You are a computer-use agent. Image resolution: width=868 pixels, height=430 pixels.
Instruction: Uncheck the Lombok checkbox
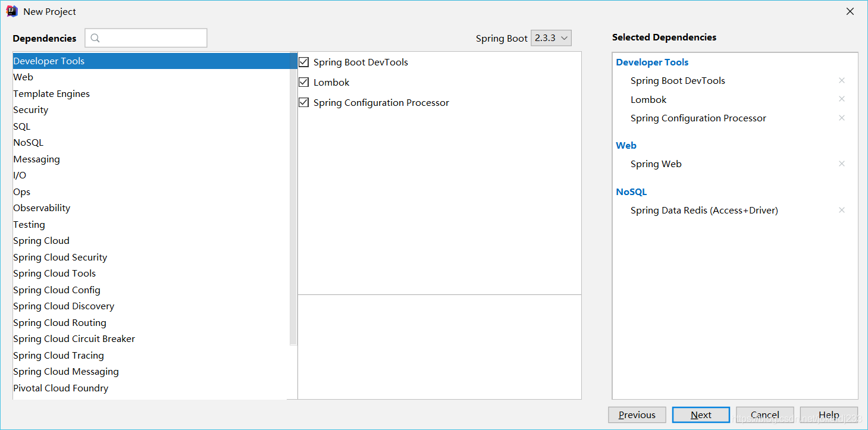coord(304,82)
